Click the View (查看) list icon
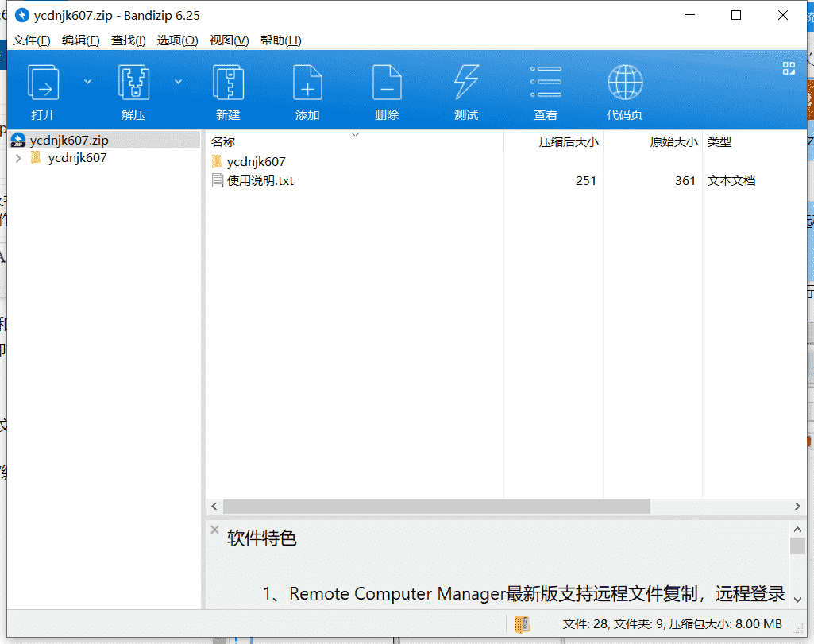The height and width of the screenshot is (644, 814). click(x=546, y=83)
